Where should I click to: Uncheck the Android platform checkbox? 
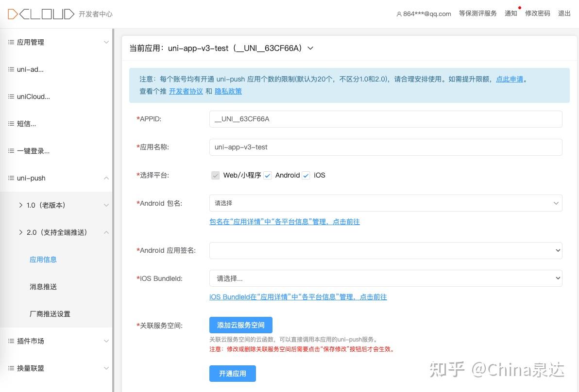[268, 175]
